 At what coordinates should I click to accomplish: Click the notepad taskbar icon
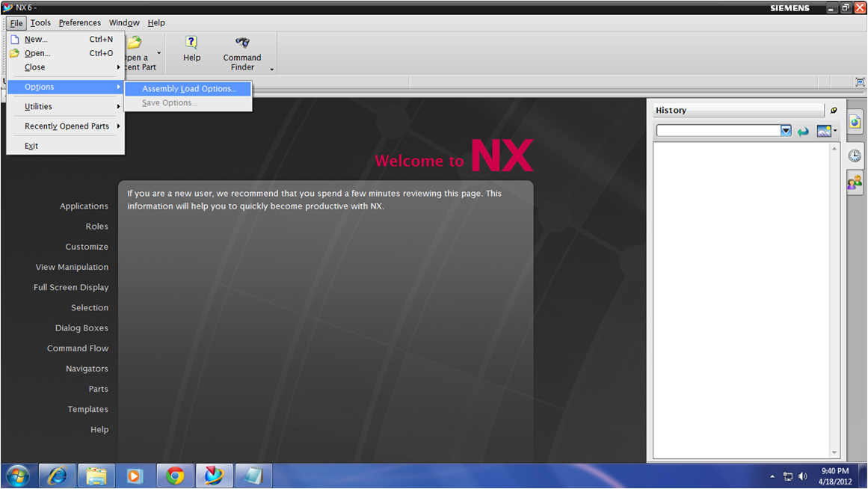click(x=253, y=476)
